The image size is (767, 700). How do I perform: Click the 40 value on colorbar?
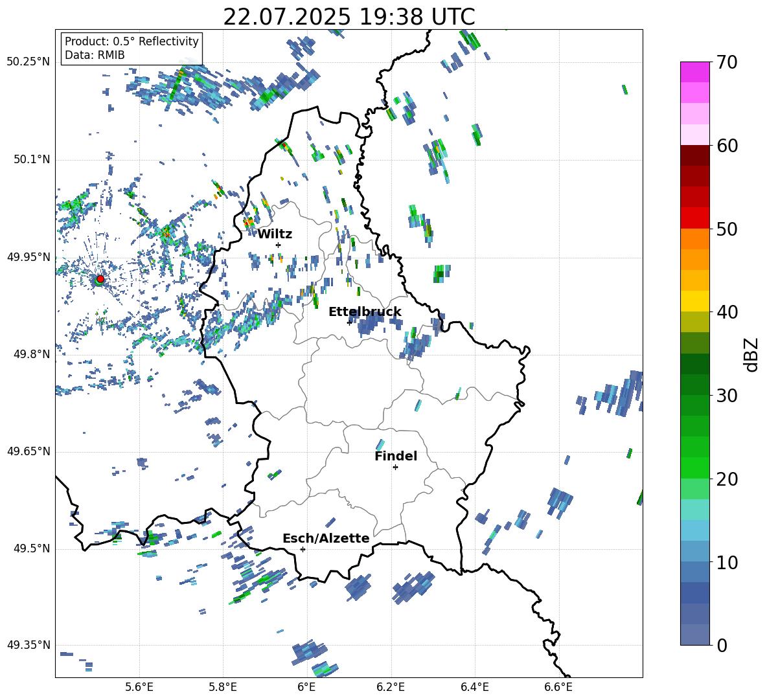pyautogui.click(x=727, y=312)
